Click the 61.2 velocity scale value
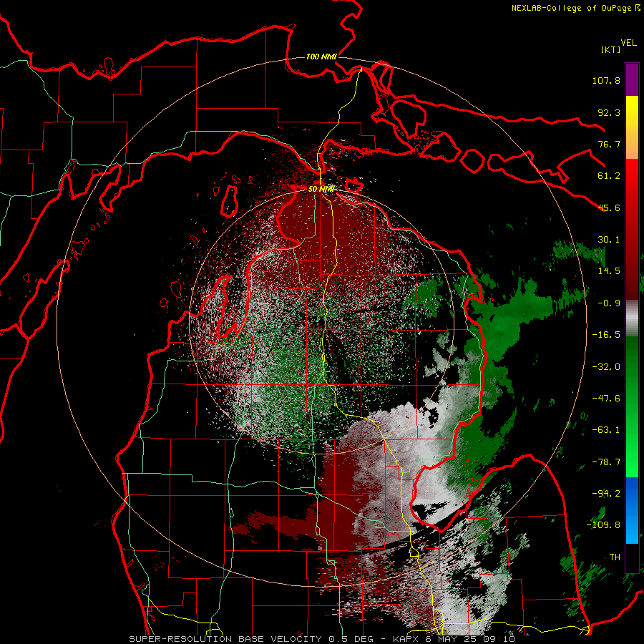Viewport: 644px width, 644px height. pos(609,176)
